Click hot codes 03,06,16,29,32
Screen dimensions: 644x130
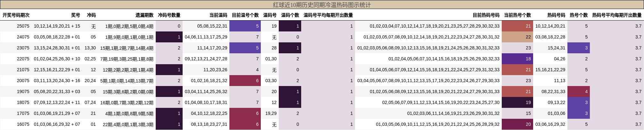pyautogui.click(x=550, y=124)
